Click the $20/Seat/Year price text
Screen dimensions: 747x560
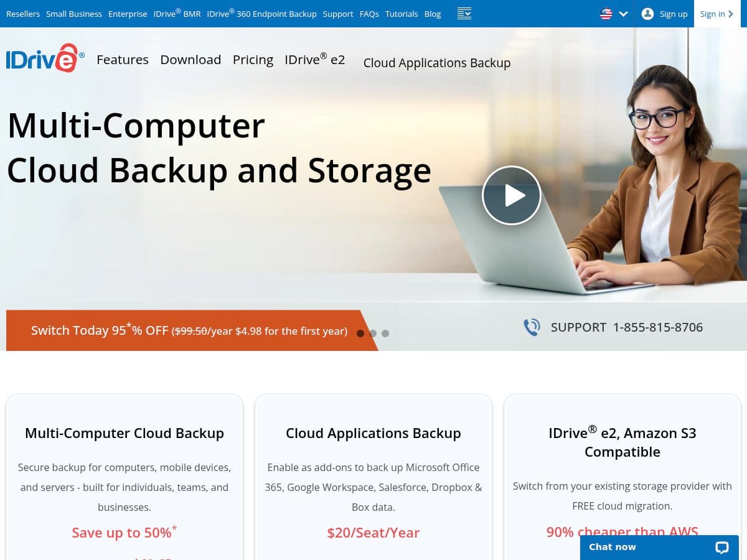pyautogui.click(x=374, y=533)
